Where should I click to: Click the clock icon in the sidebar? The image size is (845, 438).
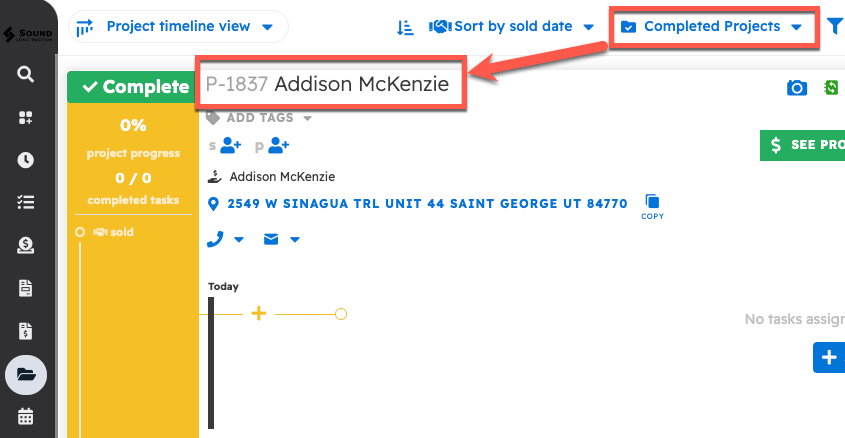pyautogui.click(x=26, y=160)
